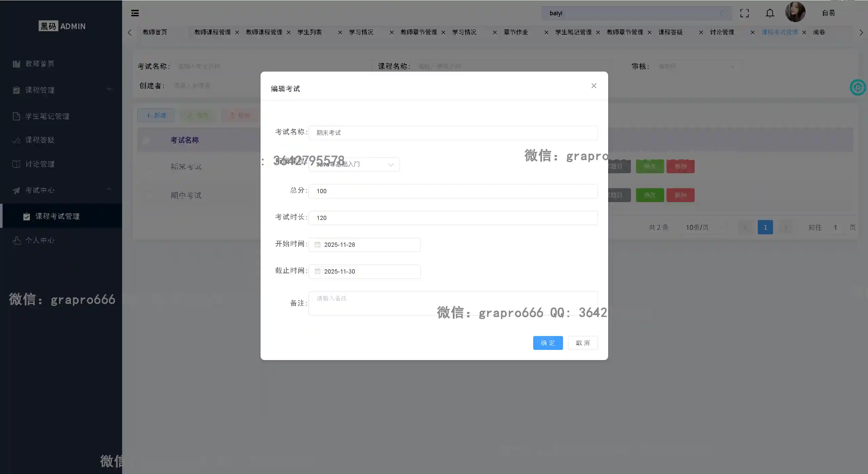Click the user avatar picture
Viewport: 868px width, 474px height.
coord(795,12)
